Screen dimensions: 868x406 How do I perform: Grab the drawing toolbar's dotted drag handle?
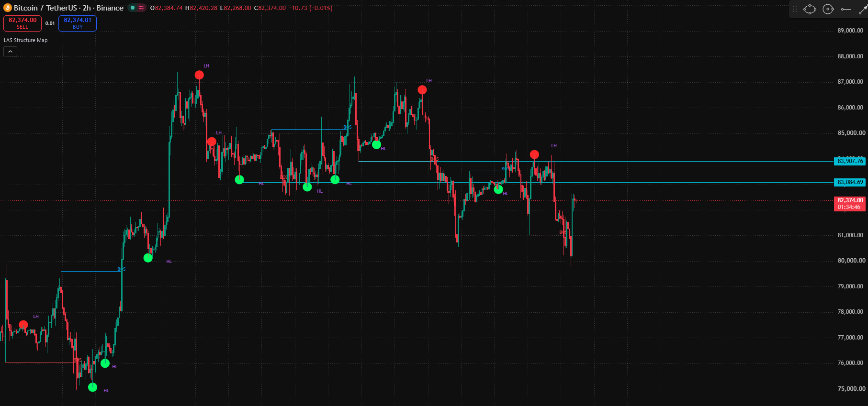[795, 9]
